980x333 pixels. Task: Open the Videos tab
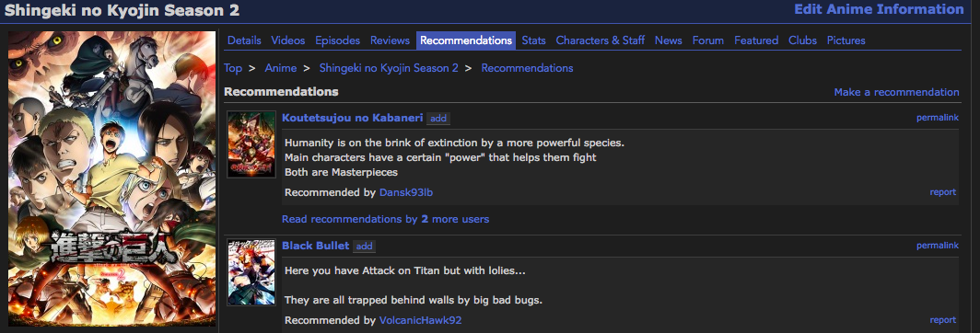288,40
